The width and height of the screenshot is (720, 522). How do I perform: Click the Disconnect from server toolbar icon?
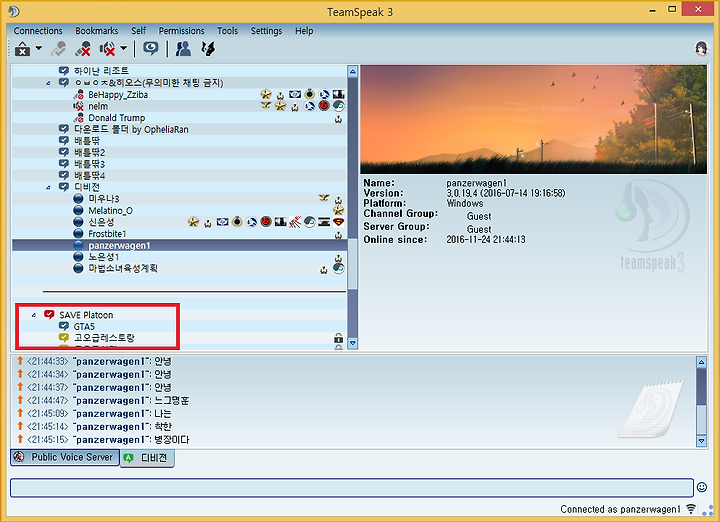tap(58, 49)
